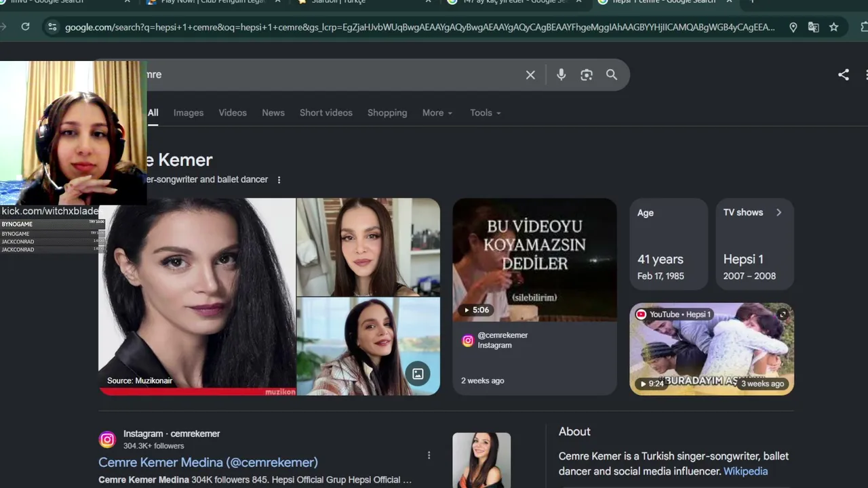Open the Age 41 years card
Screen dimensions: 868x488
point(669,244)
